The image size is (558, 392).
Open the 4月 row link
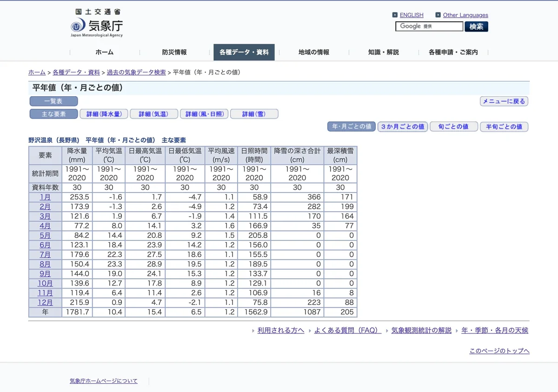pos(45,226)
